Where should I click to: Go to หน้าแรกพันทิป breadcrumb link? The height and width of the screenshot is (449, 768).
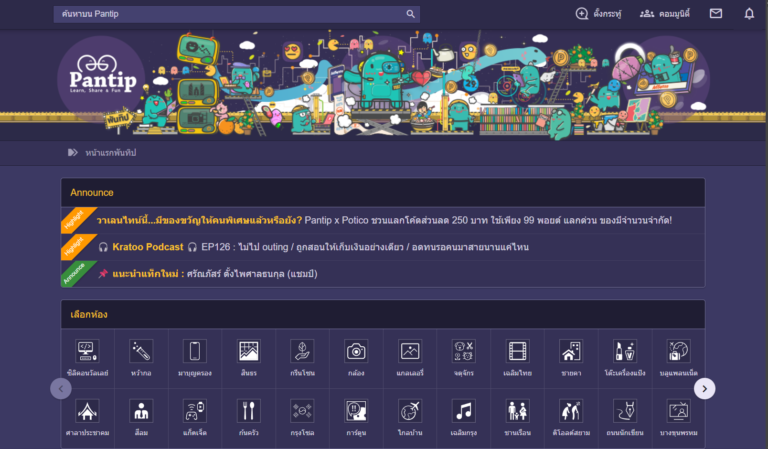click(111, 153)
